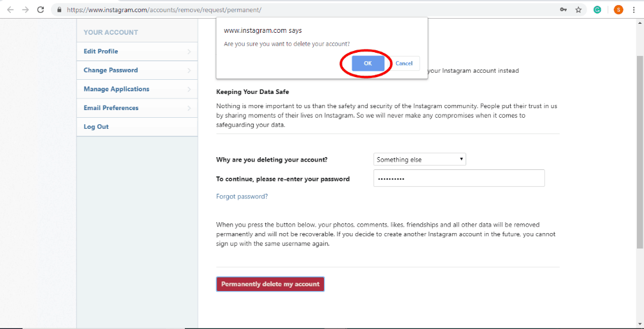Click the green Grammarly extension icon
The image size is (644, 329).
click(x=598, y=10)
